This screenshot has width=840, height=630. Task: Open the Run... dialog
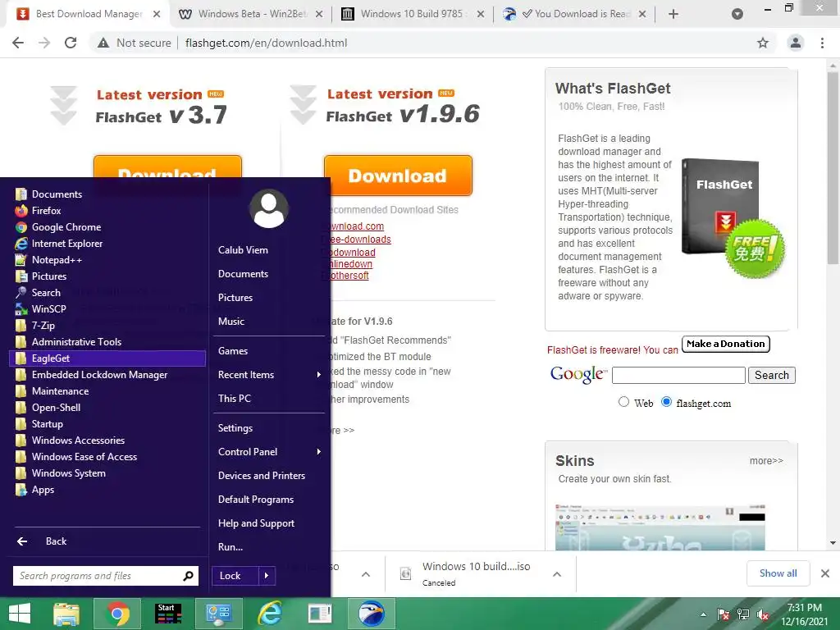pos(231,547)
